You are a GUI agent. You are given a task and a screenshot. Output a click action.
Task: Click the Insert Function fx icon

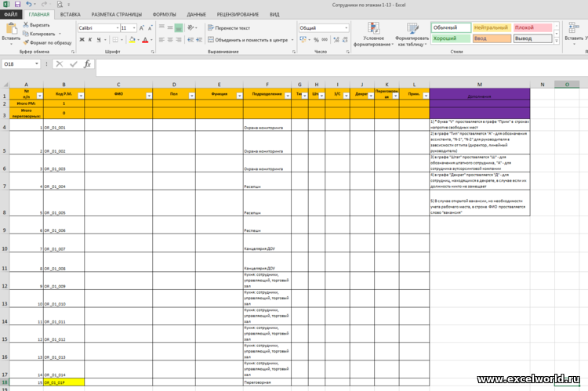(87, 64)
